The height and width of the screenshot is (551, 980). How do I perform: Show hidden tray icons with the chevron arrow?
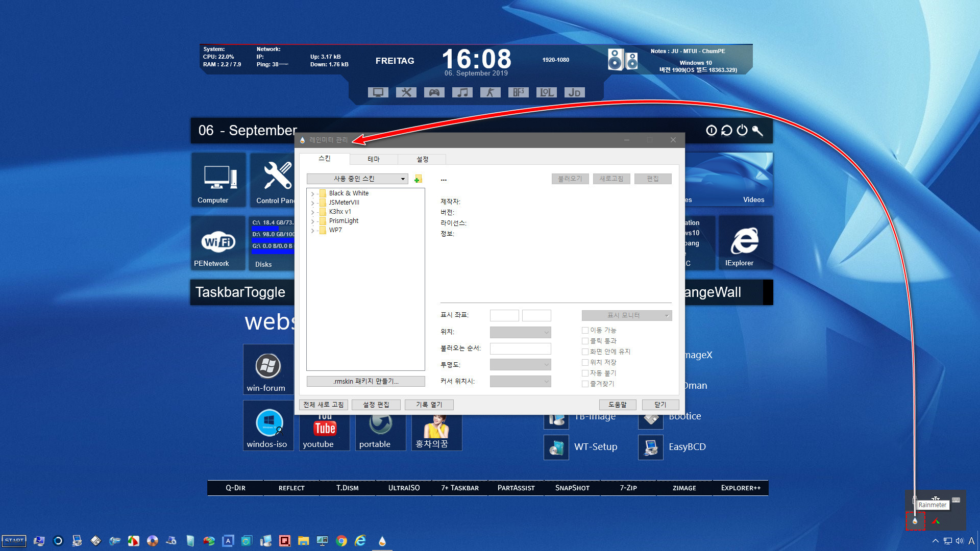click(935, 541)
